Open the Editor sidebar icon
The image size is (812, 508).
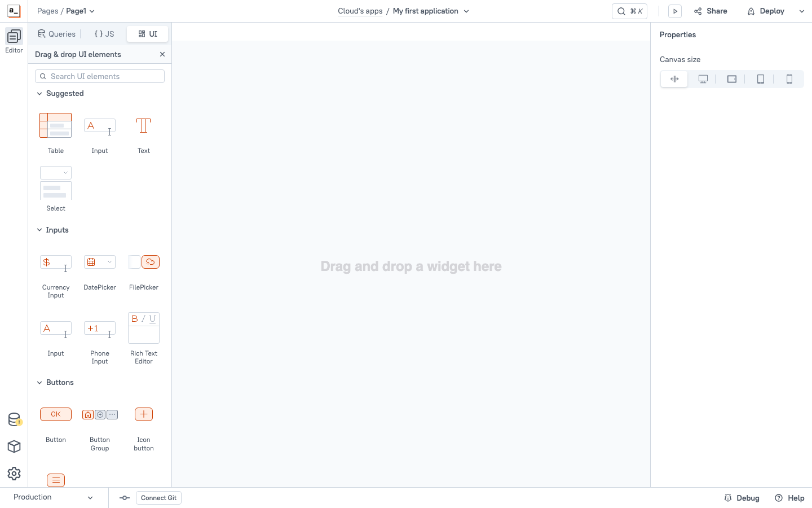(x=14, y=41)
